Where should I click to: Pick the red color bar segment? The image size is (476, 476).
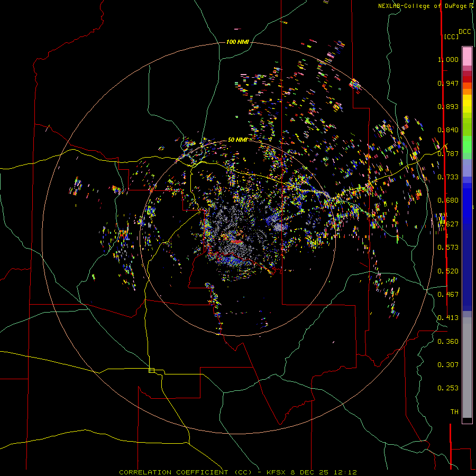[467, 79]
